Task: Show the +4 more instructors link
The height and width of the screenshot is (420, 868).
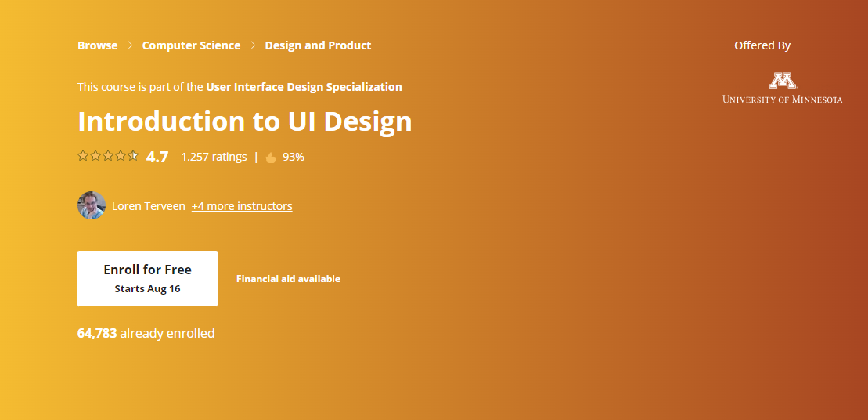Action: [242, 206]
